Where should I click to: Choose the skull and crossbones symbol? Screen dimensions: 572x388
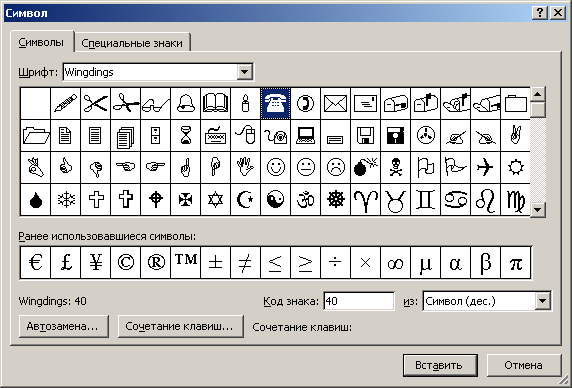(x=395, y=167)
